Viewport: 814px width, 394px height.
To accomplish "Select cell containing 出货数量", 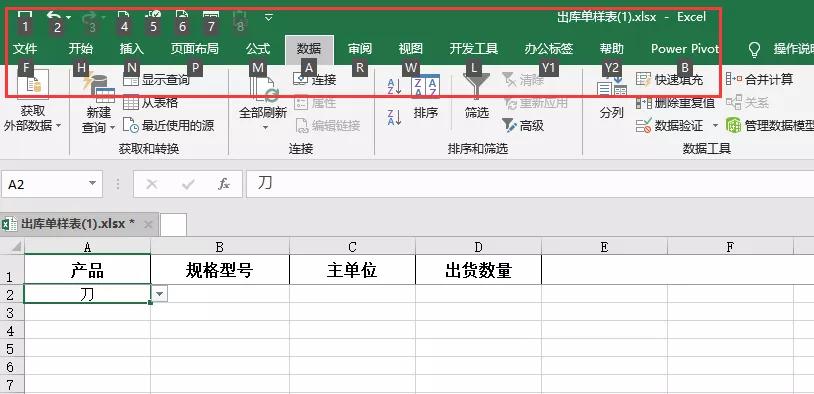I will [478, 269].
